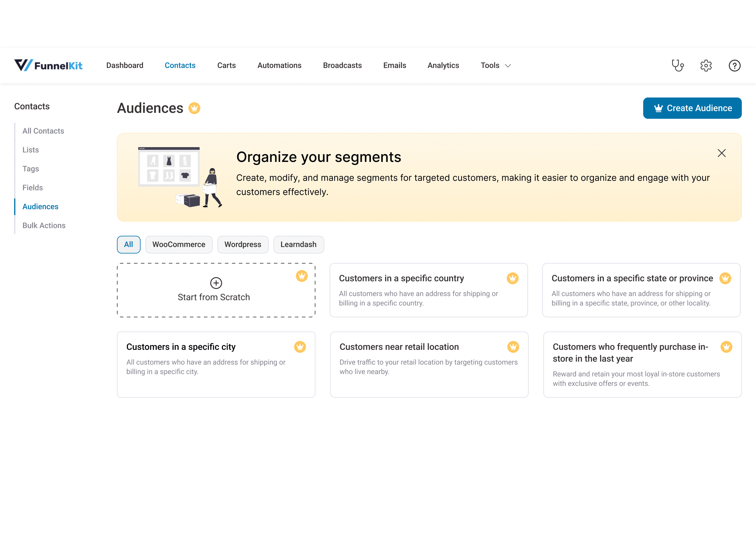
Task: Select the Learndash filter chip
Action: (298, 244)
